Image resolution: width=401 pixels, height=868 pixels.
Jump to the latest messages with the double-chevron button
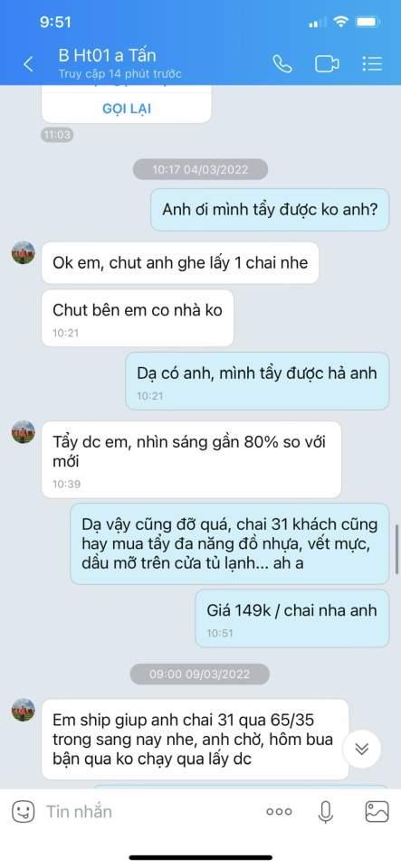click(362, 749)
